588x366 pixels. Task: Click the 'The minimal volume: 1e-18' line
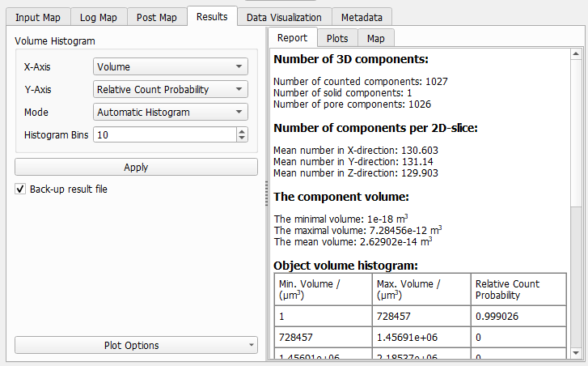point(341,219)
